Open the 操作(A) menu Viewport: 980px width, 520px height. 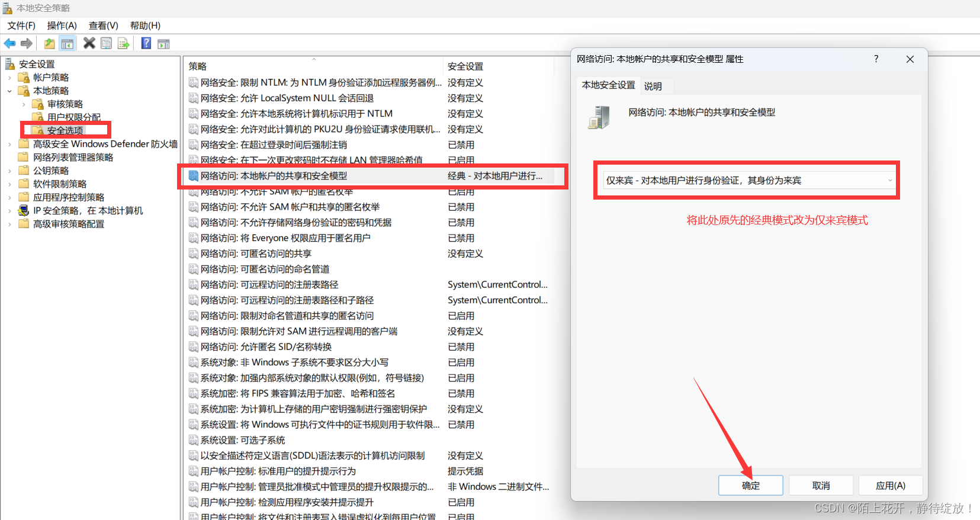[62, 25]
